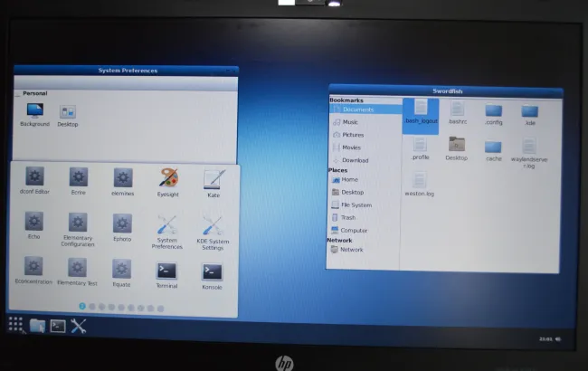Launch Econcentration from the app grid

point(33,271)
